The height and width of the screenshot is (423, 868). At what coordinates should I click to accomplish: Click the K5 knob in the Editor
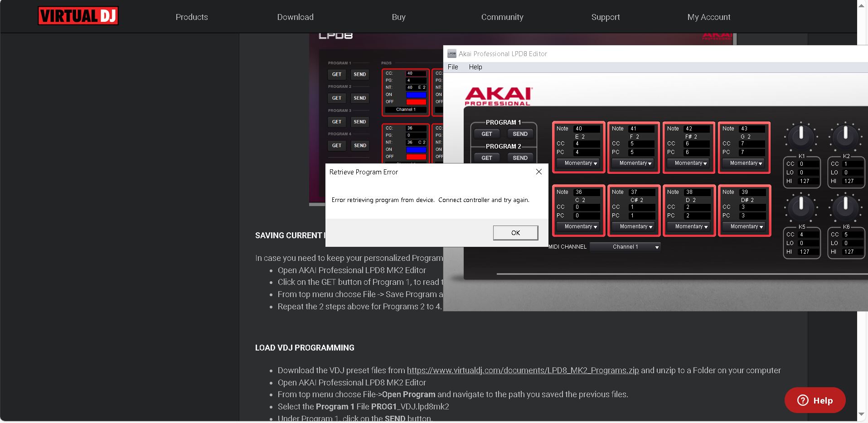click(801, 207)
